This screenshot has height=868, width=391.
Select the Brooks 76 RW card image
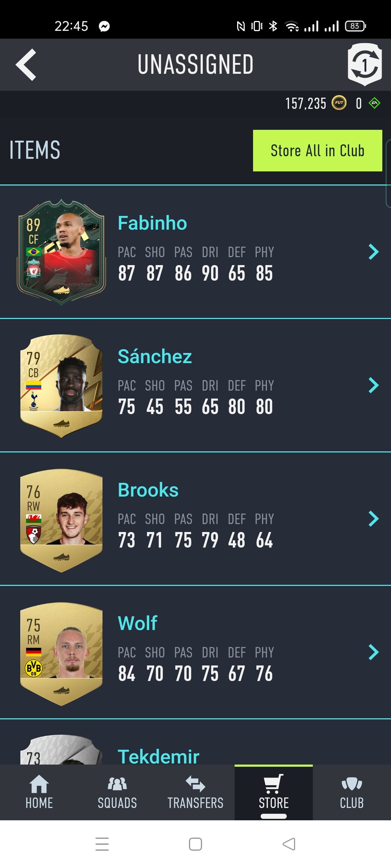click(61, 520)
